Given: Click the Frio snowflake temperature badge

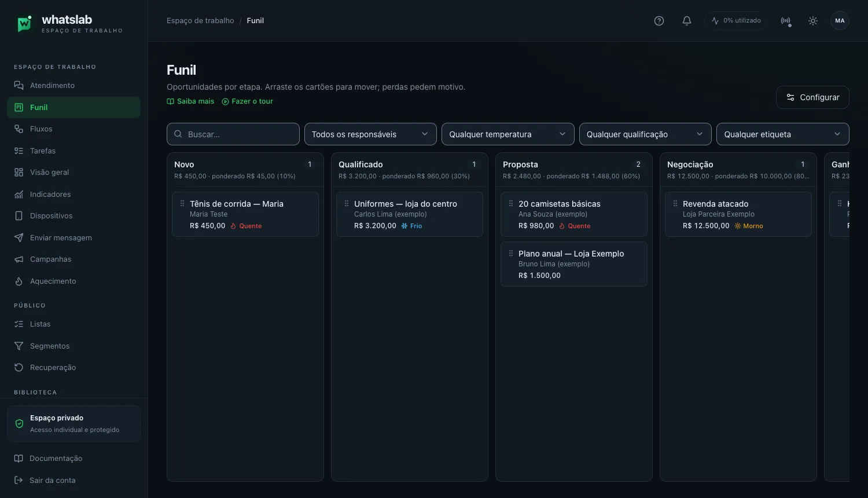Looking at the screenshot, I should [412, 226].
